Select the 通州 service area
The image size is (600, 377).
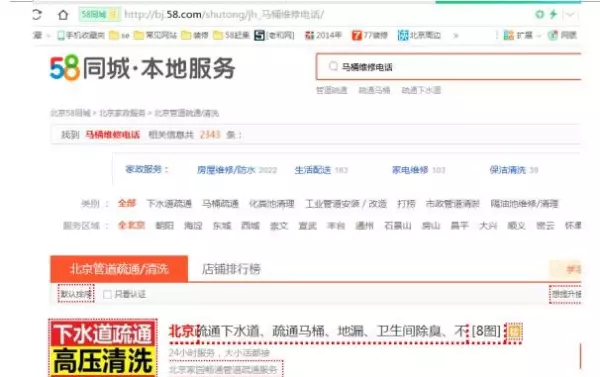(x=364, y=225)
